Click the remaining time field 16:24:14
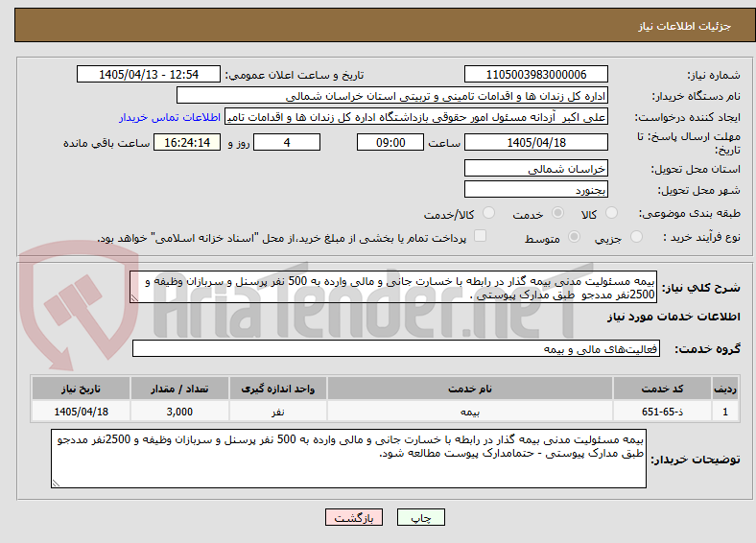Image resolution: width=756 pixels, height=543 pixels. click(x=187, y=142)
